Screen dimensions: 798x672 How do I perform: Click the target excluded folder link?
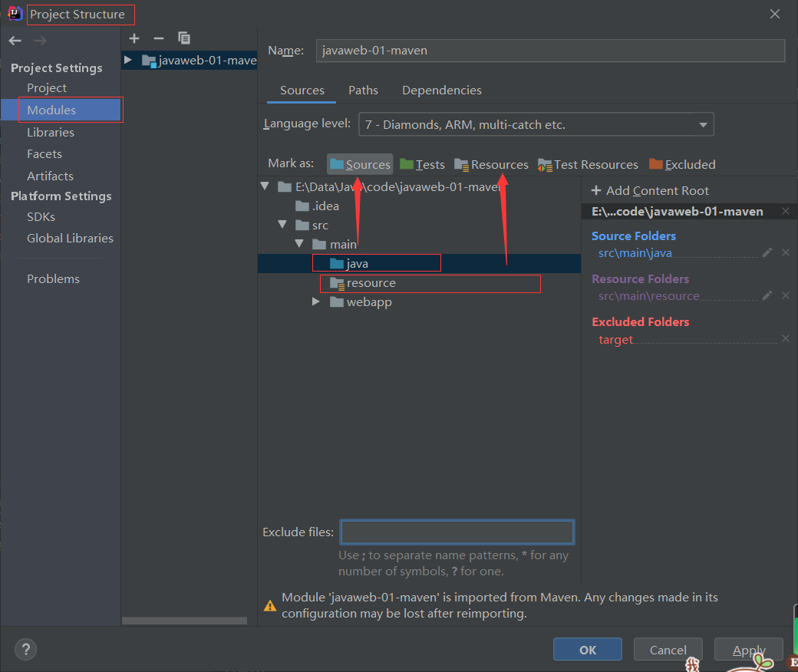(x=616, y=339)
